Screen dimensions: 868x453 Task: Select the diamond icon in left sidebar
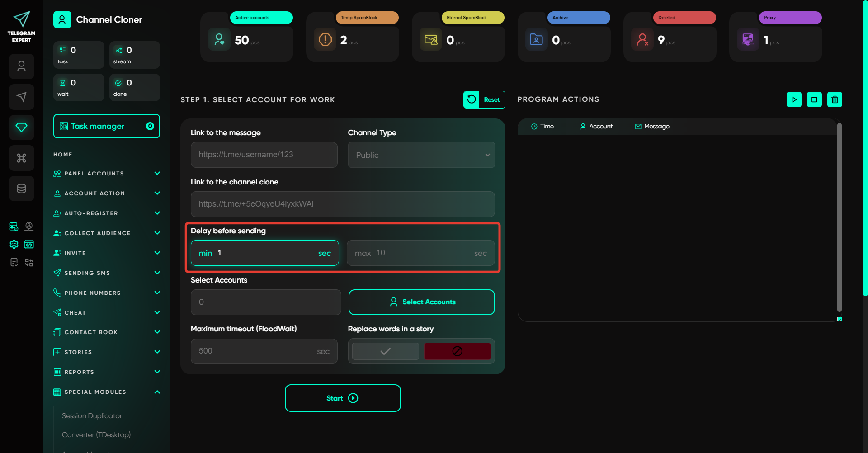[21, 127]
